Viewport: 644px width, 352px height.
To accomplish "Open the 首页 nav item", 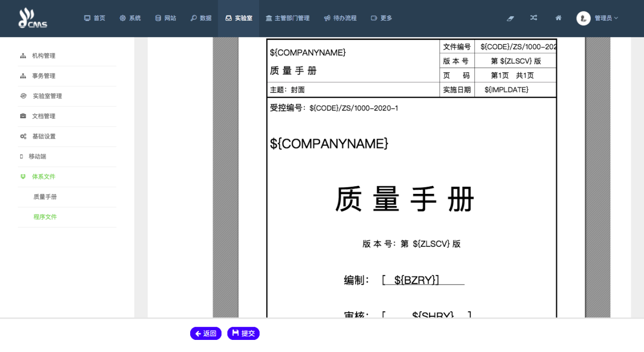I will tap(95, 18).
